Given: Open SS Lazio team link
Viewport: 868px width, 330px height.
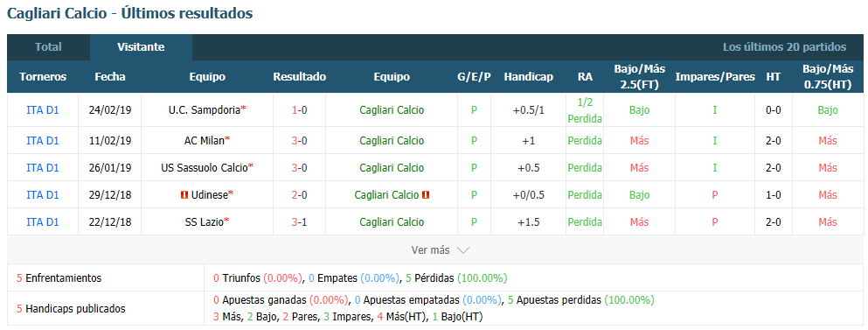Looking at the screenshot, I should [205, 221].
